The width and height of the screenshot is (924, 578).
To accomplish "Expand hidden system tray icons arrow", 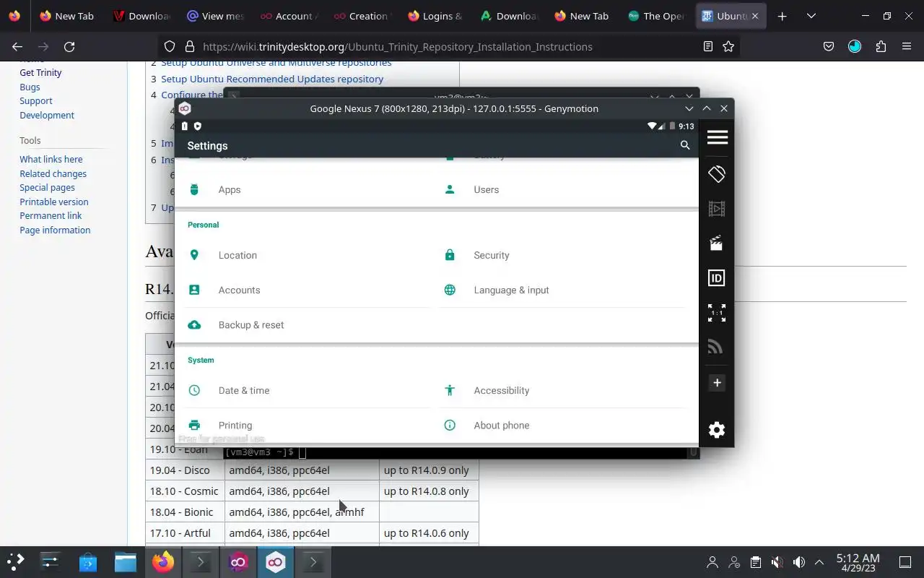I will 819,562.
